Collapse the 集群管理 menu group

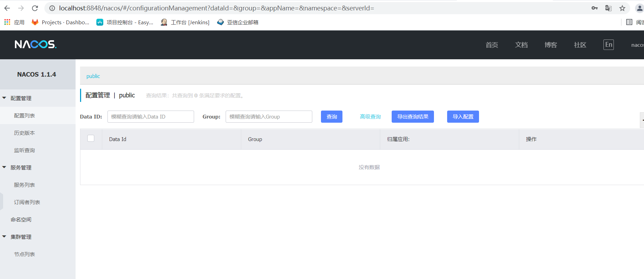(4, 237)
